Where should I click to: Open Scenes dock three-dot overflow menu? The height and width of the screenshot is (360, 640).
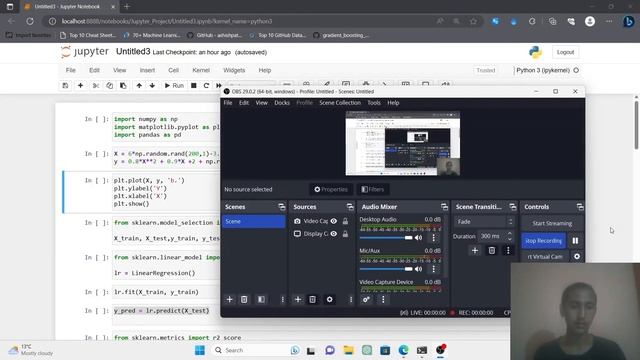click(x=282, y=300)
